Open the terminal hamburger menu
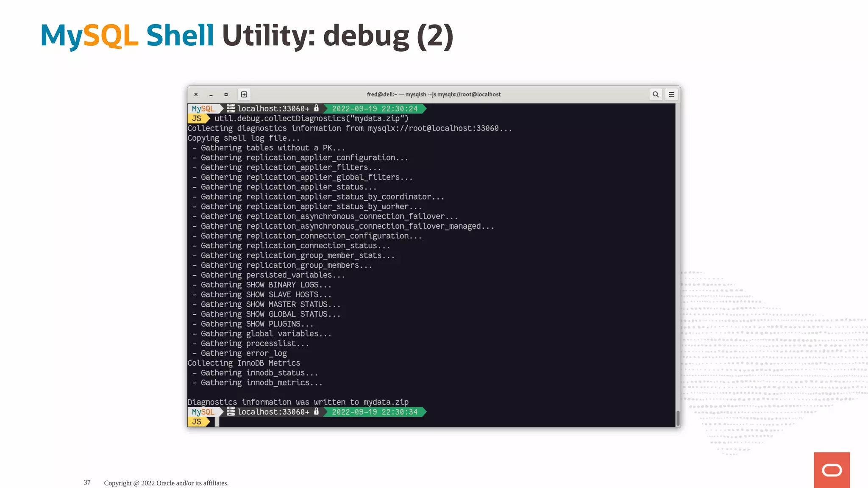Viewport: 868px width, 488px height. 671,94
